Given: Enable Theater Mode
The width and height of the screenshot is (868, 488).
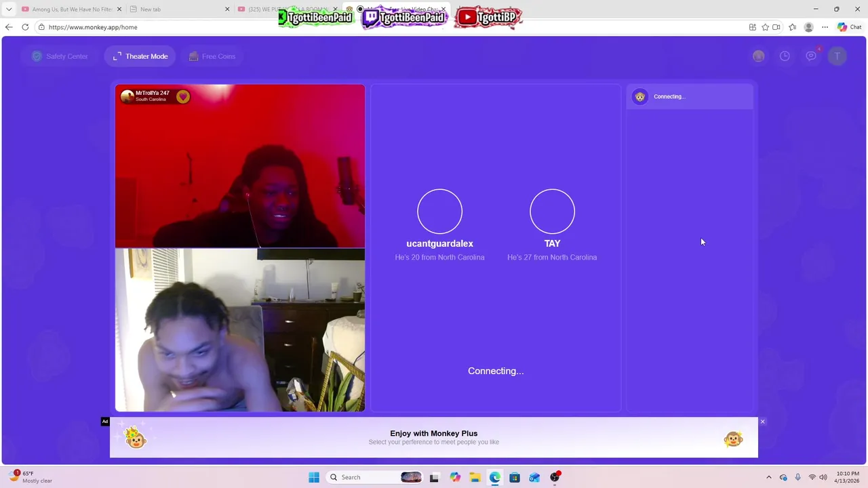Looking at the screenshot, I should point(140,56).
